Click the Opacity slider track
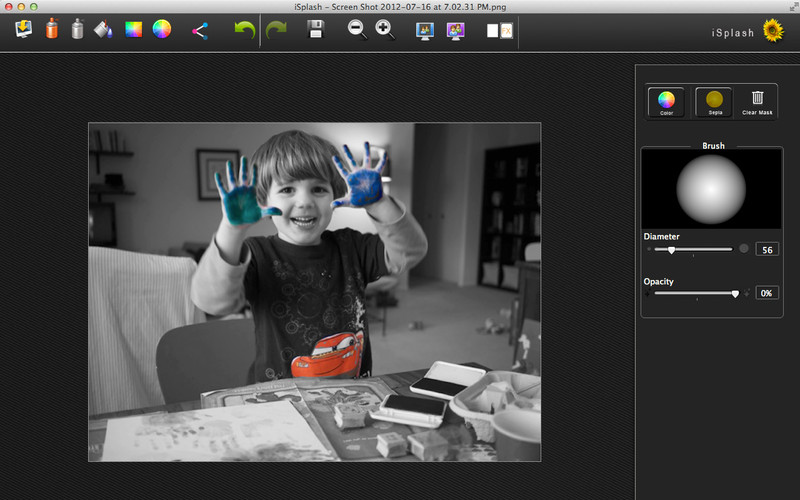 tap(696, 293)
